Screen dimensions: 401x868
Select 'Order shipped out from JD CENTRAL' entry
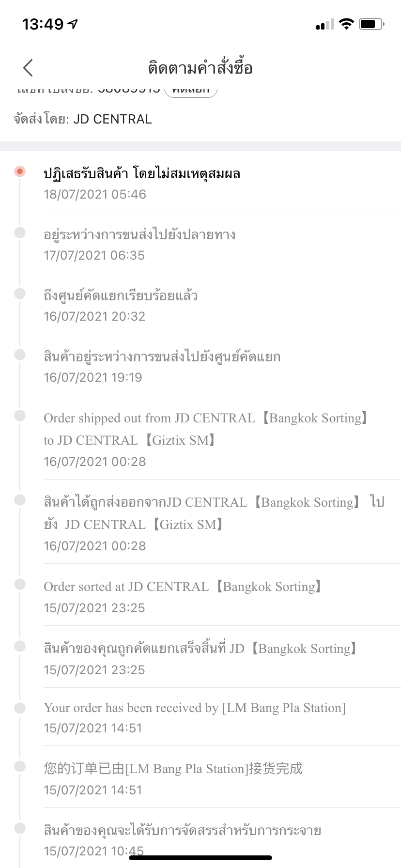[206, 439]
